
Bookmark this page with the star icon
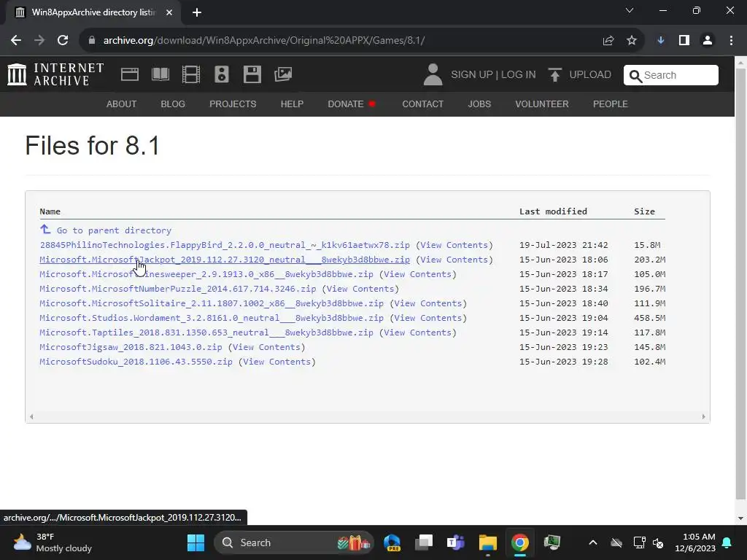click(x=632, y=41)
